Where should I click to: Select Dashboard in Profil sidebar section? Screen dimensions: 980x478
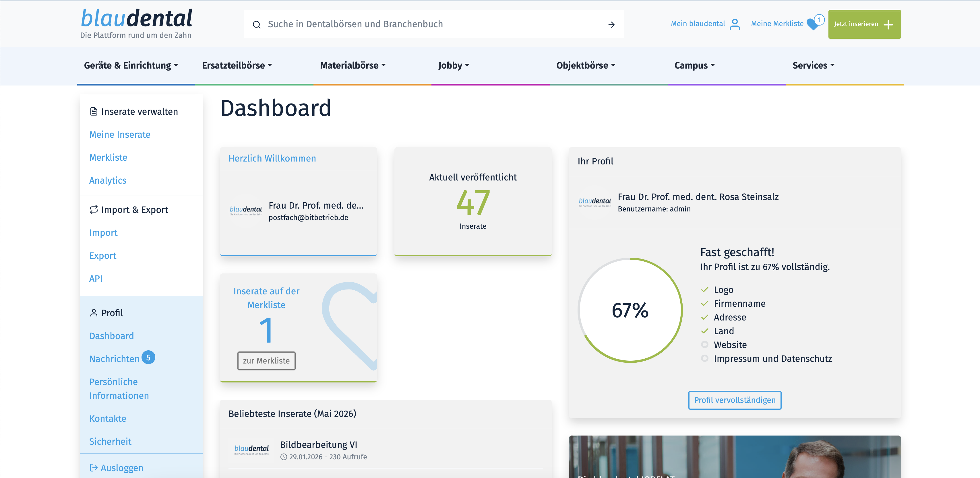(111, 336)
